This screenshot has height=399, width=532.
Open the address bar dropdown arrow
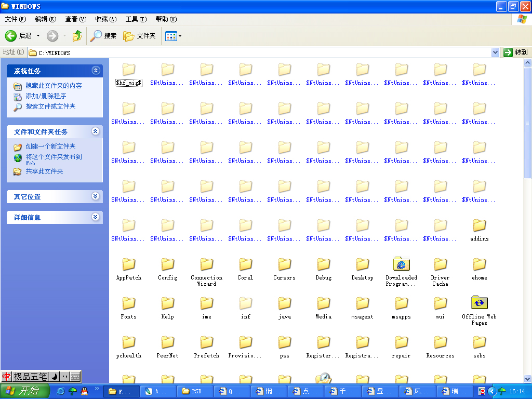[495, 52]
